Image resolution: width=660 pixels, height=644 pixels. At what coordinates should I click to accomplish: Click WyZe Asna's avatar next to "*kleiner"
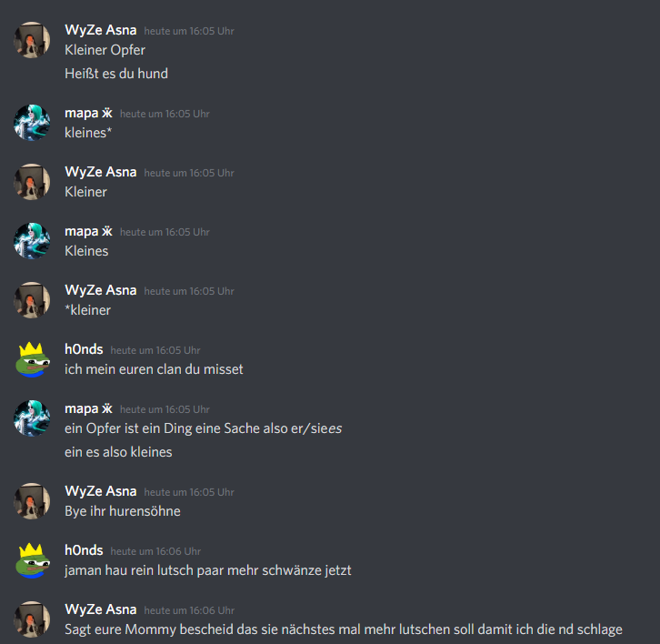coord(32,300)
